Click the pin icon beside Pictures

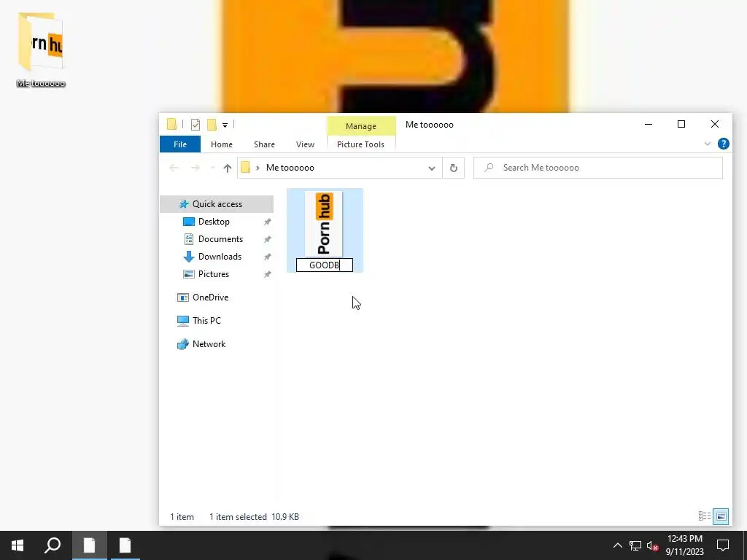[268, 274]
